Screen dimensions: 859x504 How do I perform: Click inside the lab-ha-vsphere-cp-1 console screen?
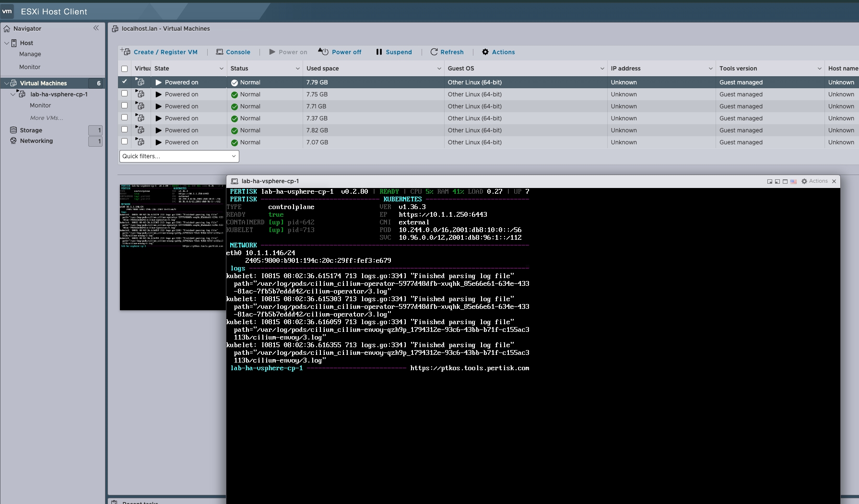pos(533,345)
